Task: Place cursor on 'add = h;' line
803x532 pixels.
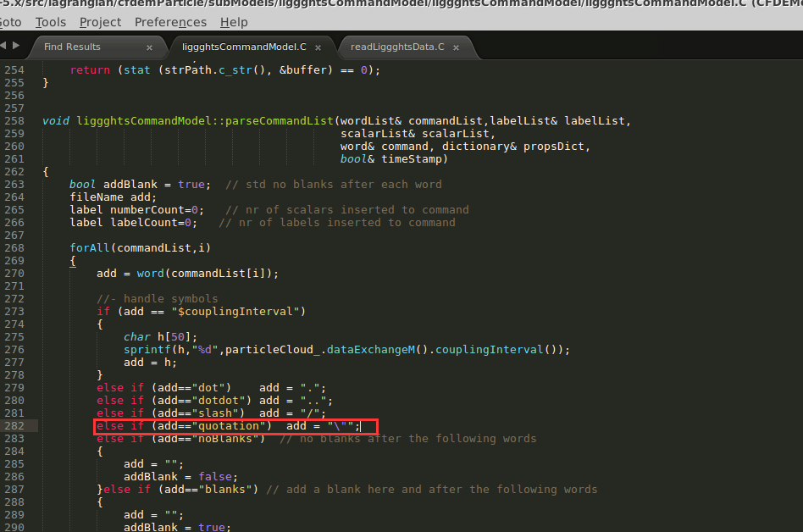Action: click(150, 363)
